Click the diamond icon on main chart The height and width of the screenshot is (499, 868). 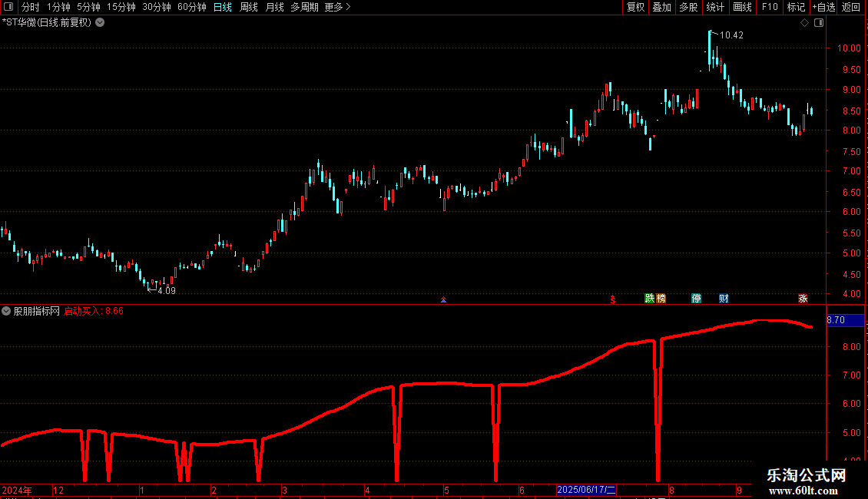pyautogui.click(x=805, y=23)
